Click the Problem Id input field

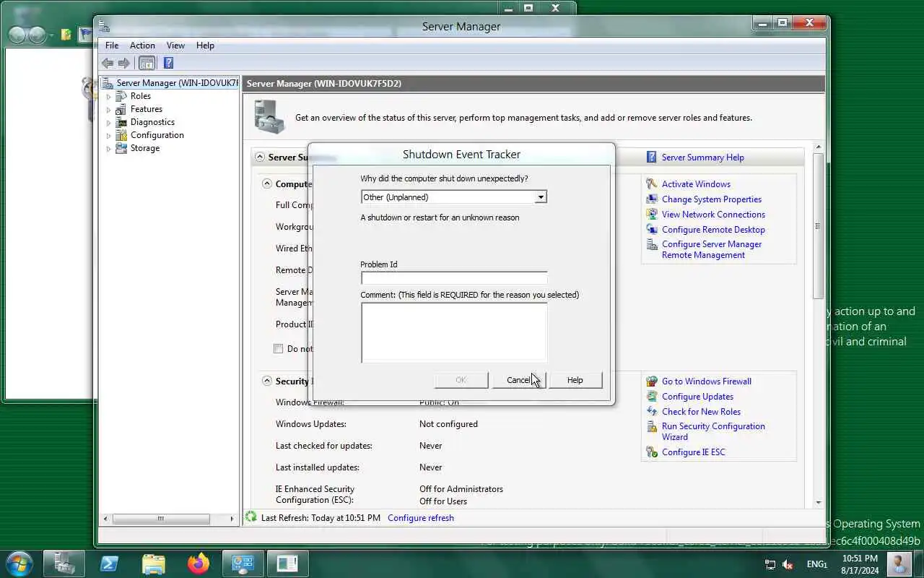point(453,277)
